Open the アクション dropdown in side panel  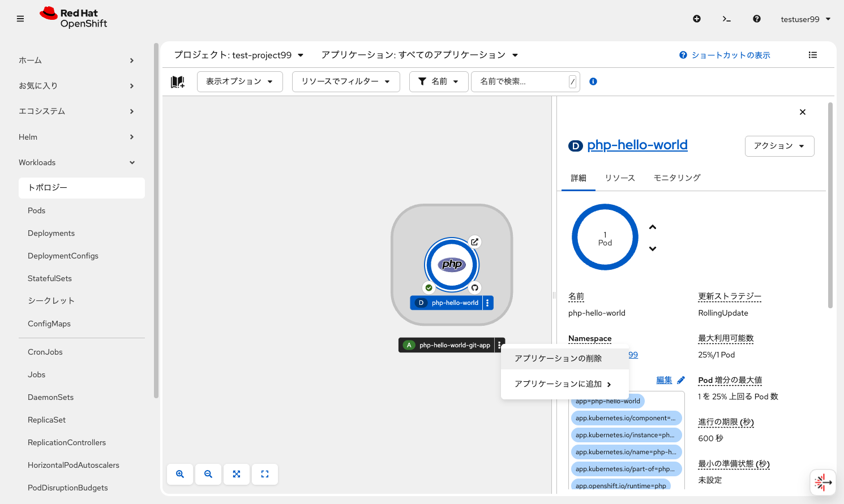click(779, 146)
